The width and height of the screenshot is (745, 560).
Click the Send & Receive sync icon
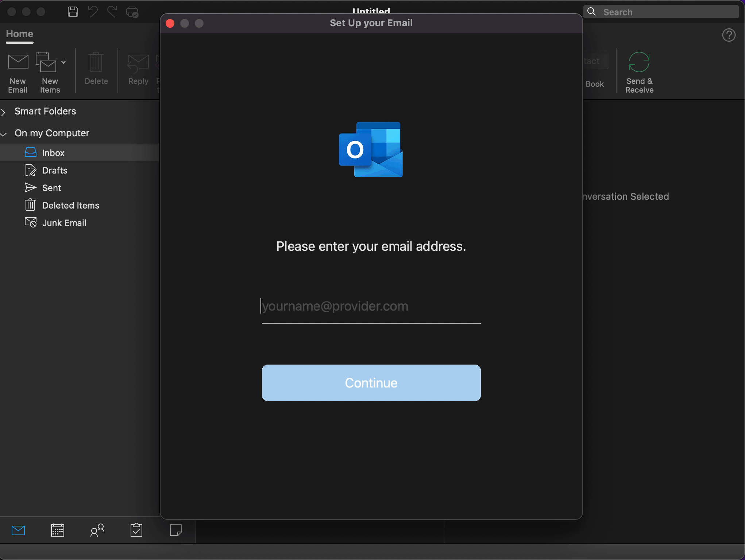[639, 62]
